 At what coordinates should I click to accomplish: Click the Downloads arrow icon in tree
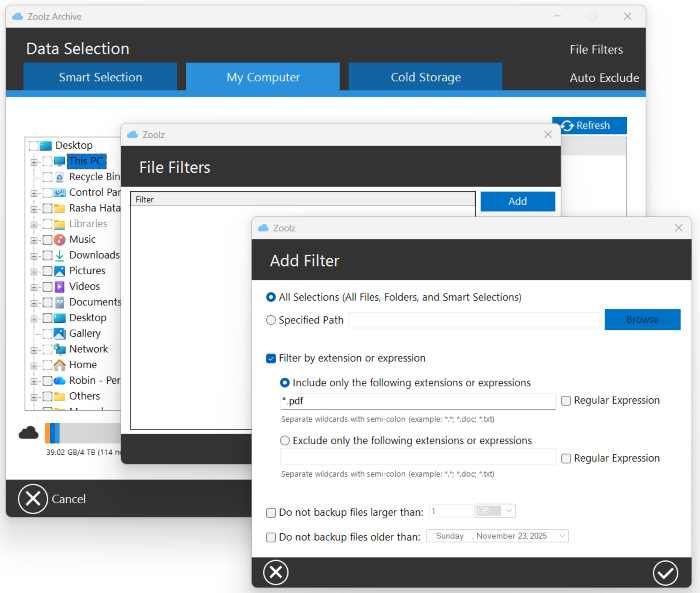pos(59,255)
